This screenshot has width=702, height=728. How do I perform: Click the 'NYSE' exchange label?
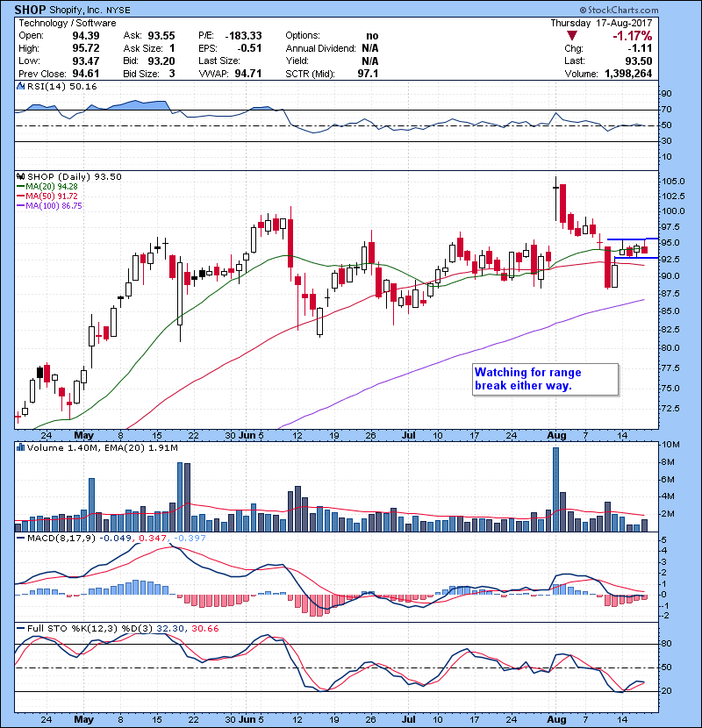(x=118, y=11)
